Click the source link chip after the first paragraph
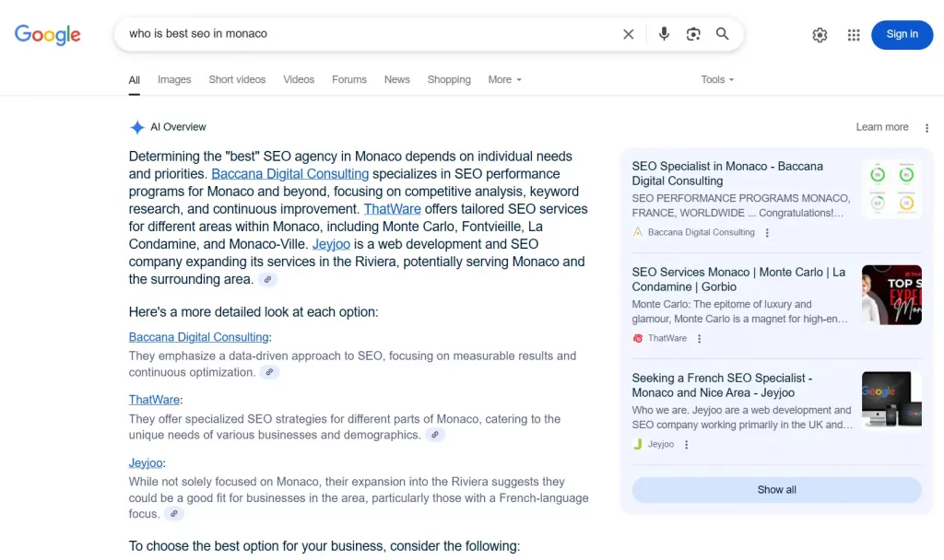944x560 pixels. point(267,280)
